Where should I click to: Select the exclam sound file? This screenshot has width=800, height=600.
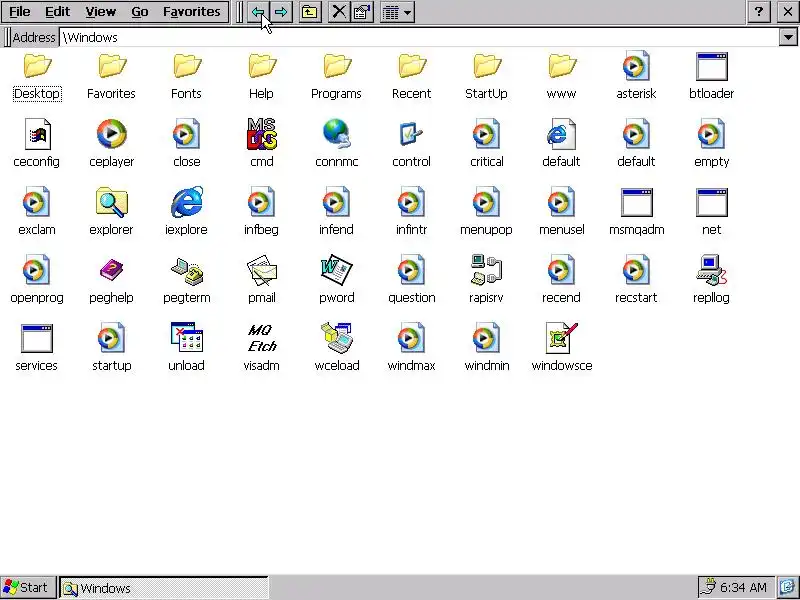(37, 202)
